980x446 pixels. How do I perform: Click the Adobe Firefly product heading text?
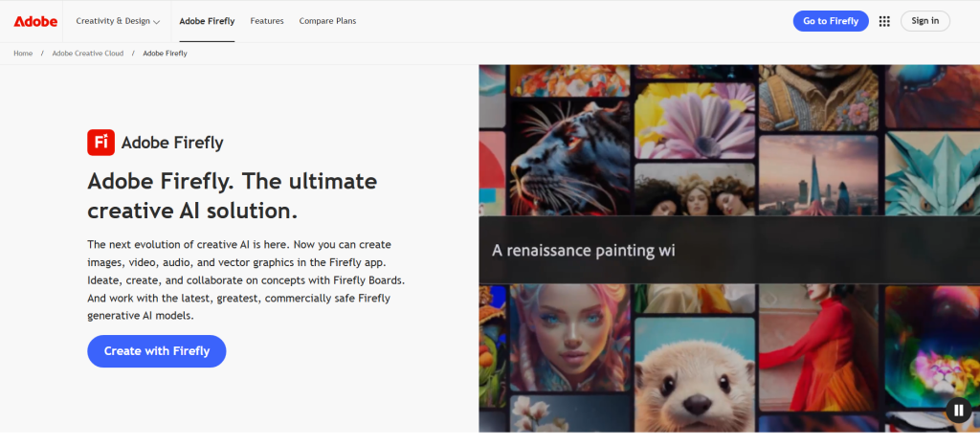pos(172,143)
